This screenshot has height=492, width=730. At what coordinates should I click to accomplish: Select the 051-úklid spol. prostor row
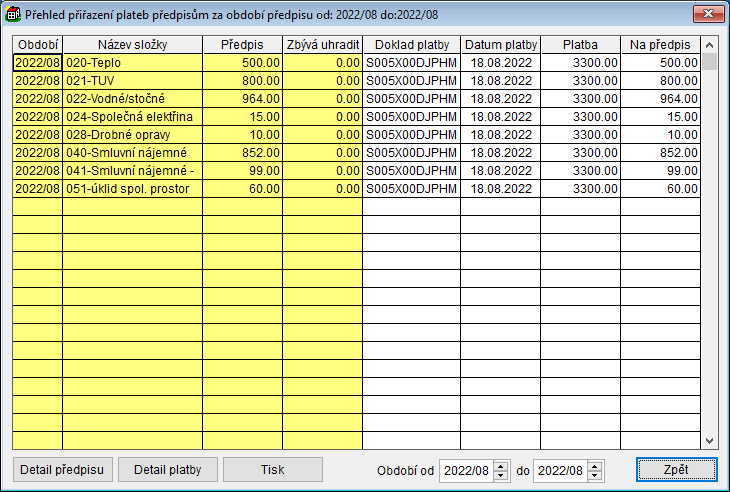[x=130, y=188]
